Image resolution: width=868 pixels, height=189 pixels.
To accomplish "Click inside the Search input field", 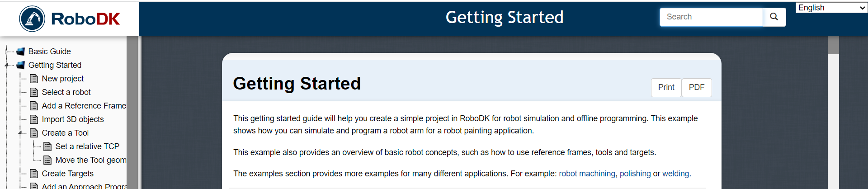I will 711,17.
